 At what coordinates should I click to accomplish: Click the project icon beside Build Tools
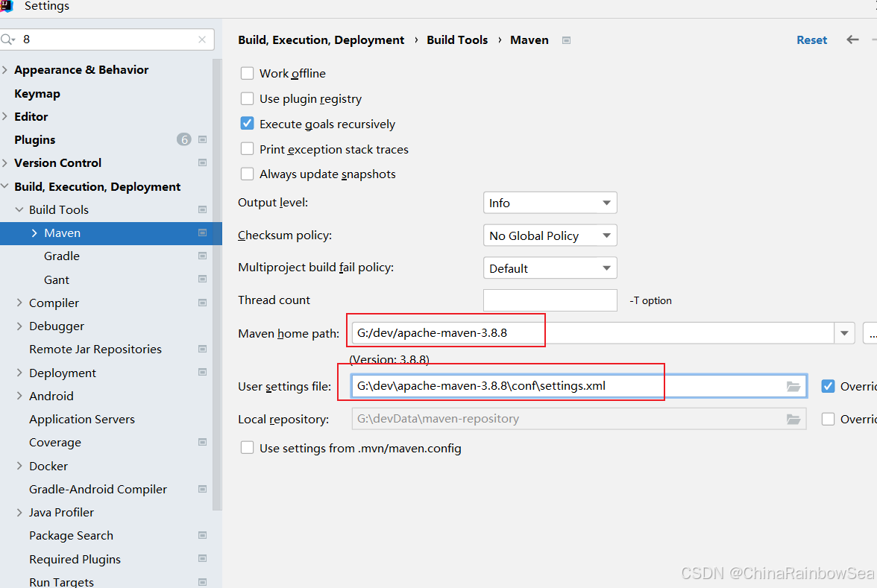point(203,209)
